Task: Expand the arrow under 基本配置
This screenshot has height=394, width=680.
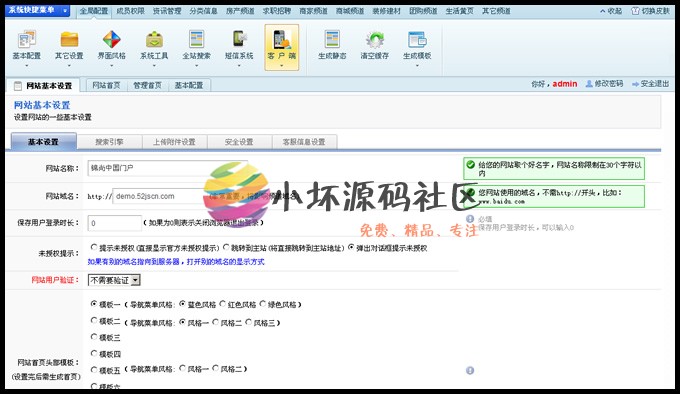Action: pyautogui.click(x=26, y=65)
